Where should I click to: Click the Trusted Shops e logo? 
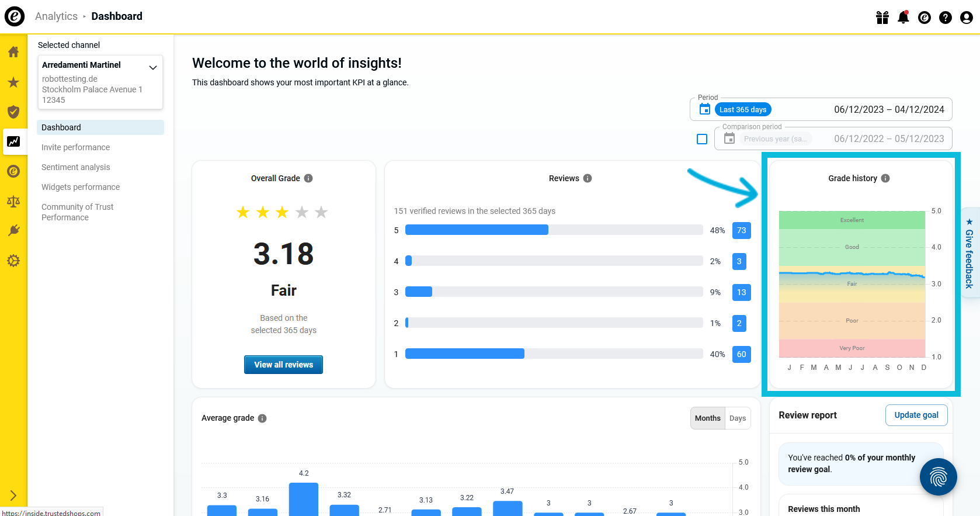(15, 16)
